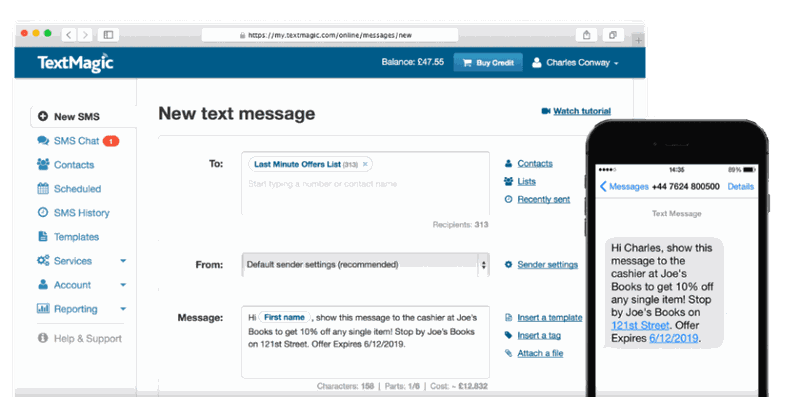Click the person icon beside Contacts link
This screenshot has height=397, width=800.
click(508, 164)
